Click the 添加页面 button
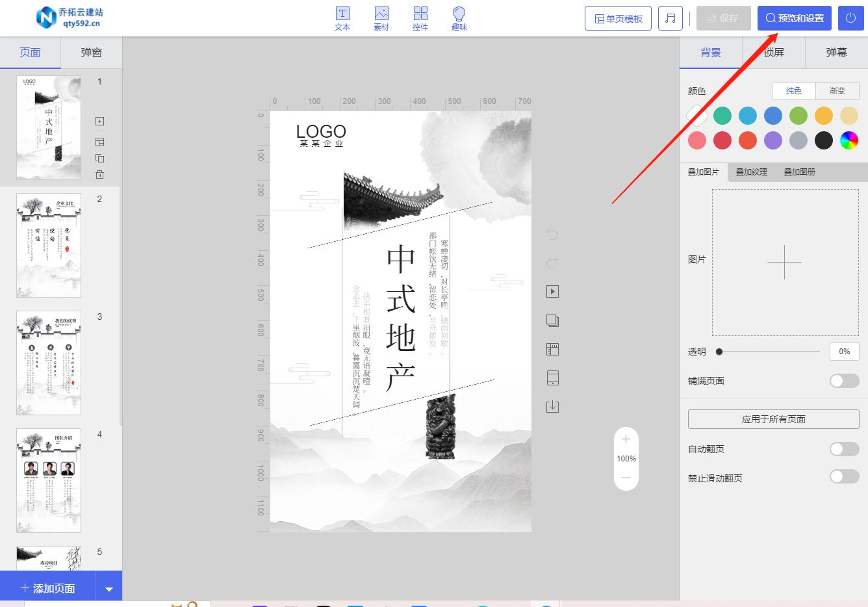Image resolution: width=868 pixels, height=607 pixels. 48,589
